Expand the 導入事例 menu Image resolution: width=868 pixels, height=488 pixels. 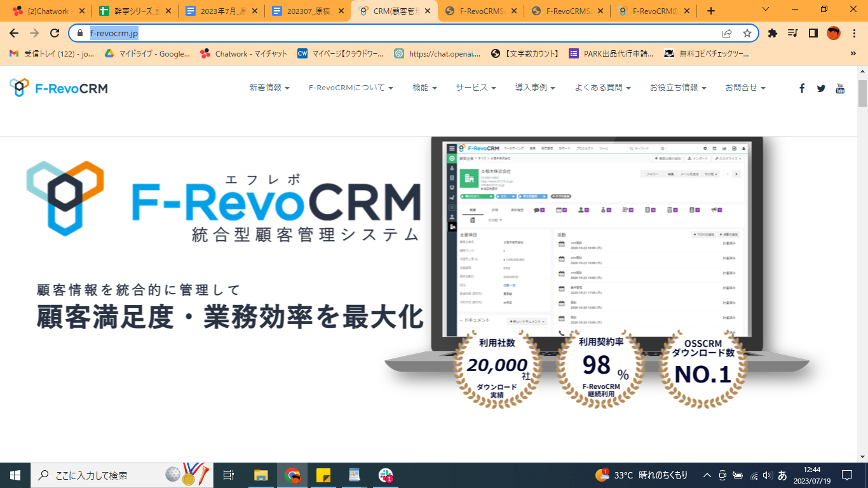536,88
